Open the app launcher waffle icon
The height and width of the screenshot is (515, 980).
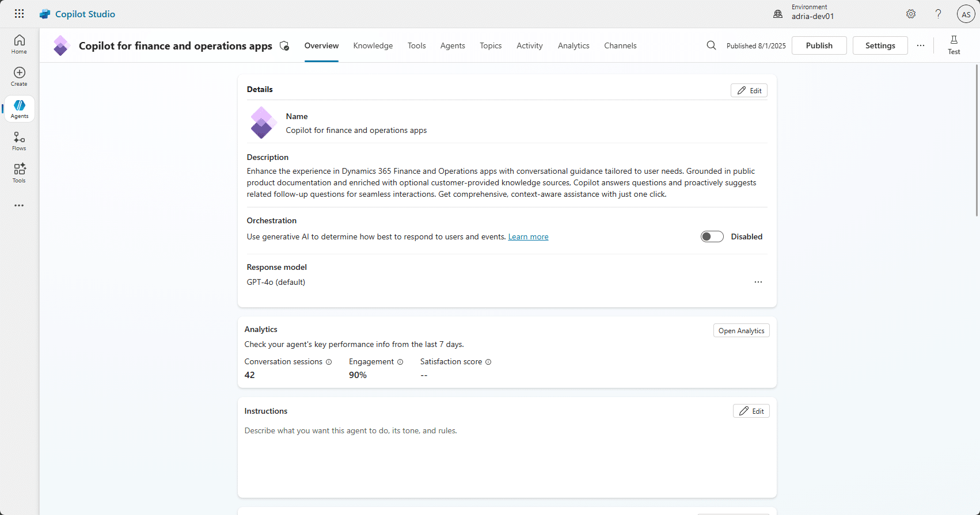point(19,14)
